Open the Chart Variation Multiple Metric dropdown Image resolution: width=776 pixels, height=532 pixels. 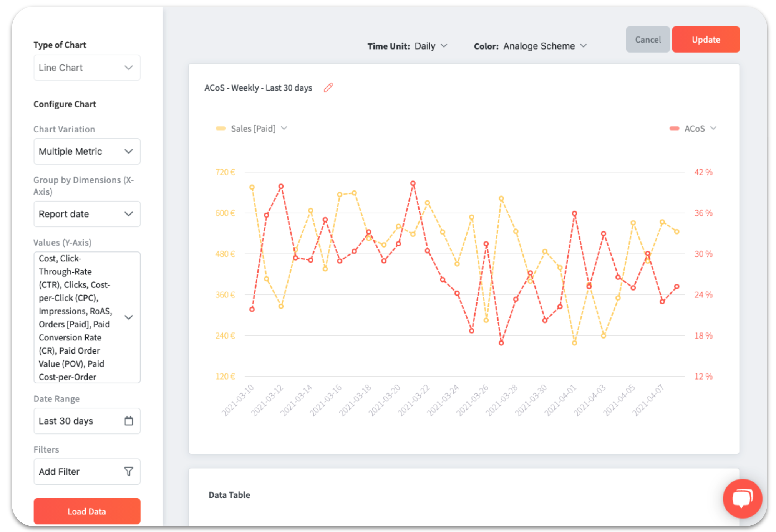pos(87,151)
